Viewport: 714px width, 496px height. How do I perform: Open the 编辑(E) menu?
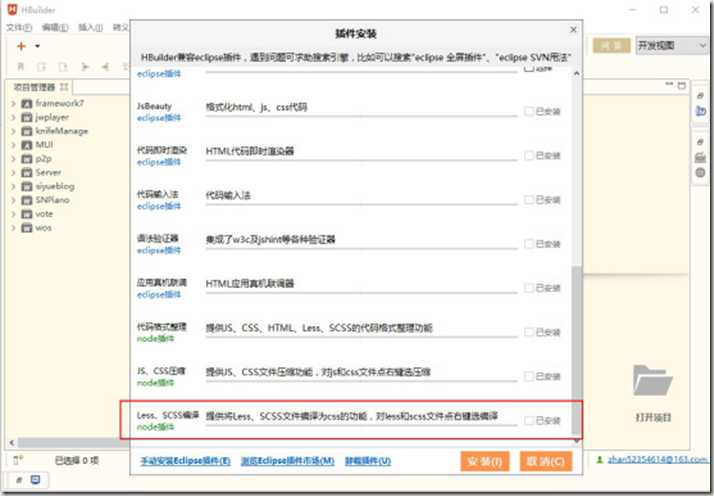[55, 28]
